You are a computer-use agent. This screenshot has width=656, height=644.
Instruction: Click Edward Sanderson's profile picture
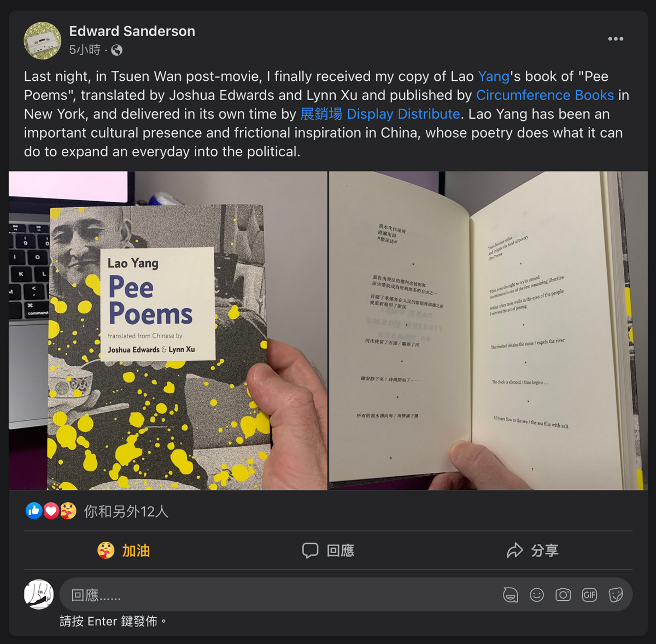point(42,40)
